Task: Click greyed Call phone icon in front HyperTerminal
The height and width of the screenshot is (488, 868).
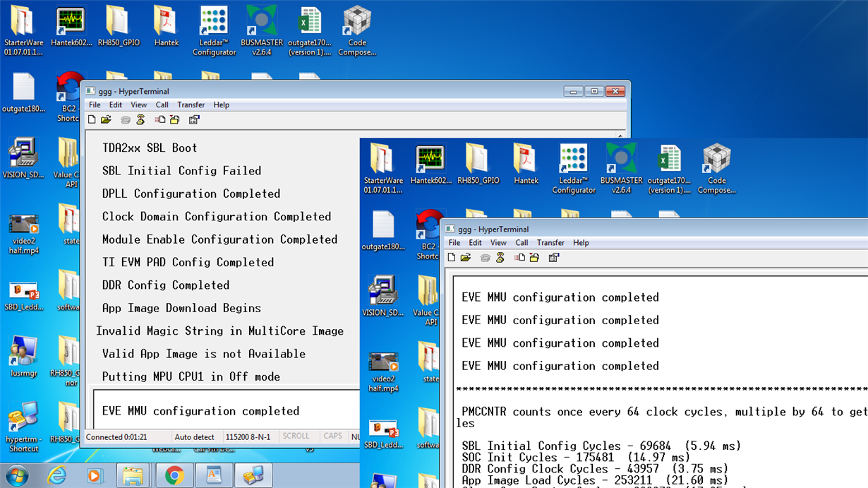Action: pyautogui.click(x=486, y=258)
